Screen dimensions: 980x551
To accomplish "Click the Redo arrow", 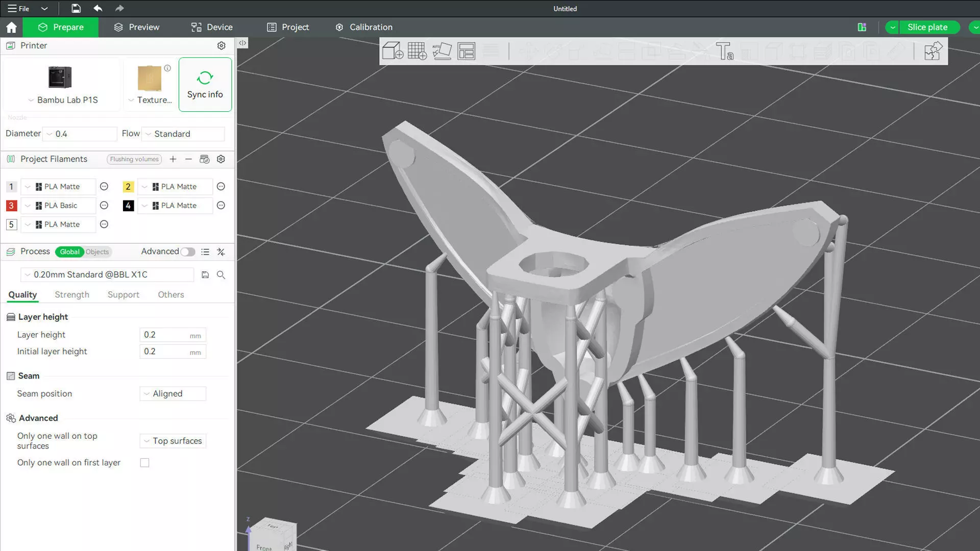I will (x=119, y=8).
